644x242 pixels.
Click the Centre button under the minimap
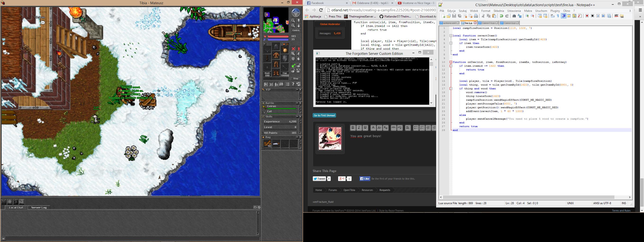tap(296, 30)
